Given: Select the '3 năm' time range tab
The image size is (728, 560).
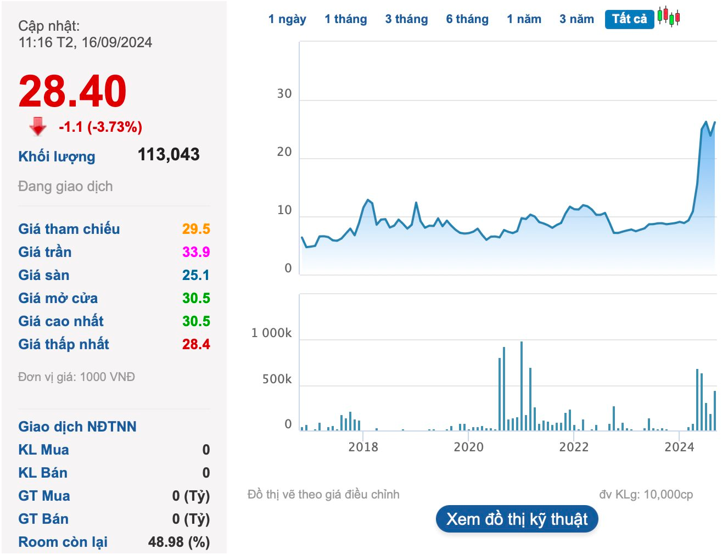Looking at the screenshot, I should (576, 19).
